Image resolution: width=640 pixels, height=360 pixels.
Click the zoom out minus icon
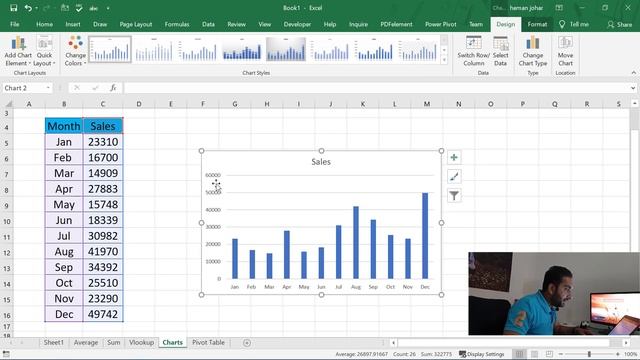point(561,354)
